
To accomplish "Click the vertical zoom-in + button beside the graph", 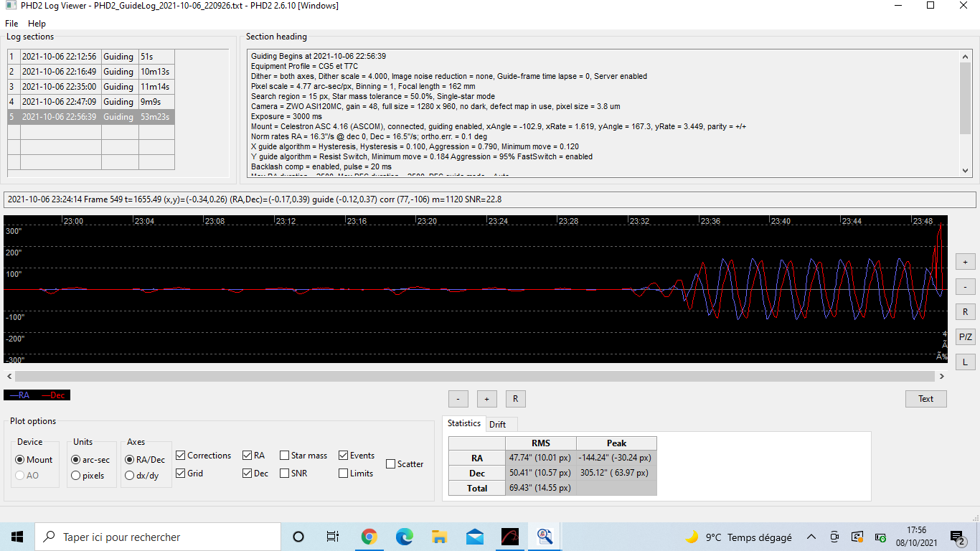I will pyautogui.click(x=965, y=262).
